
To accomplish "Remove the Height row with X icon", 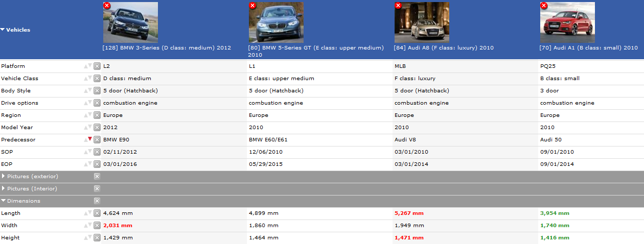I will [97, 237].
